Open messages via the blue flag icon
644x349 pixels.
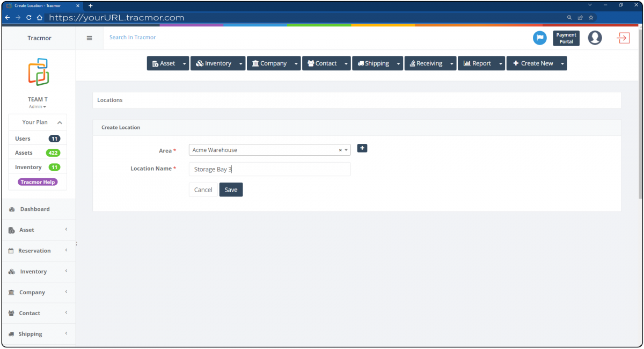[539, 38]
